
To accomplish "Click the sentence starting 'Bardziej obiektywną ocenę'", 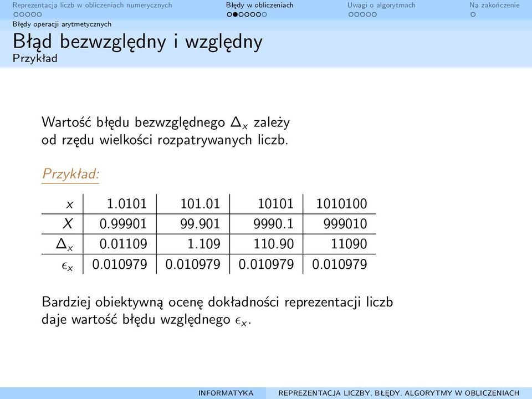I will [217, 303].
